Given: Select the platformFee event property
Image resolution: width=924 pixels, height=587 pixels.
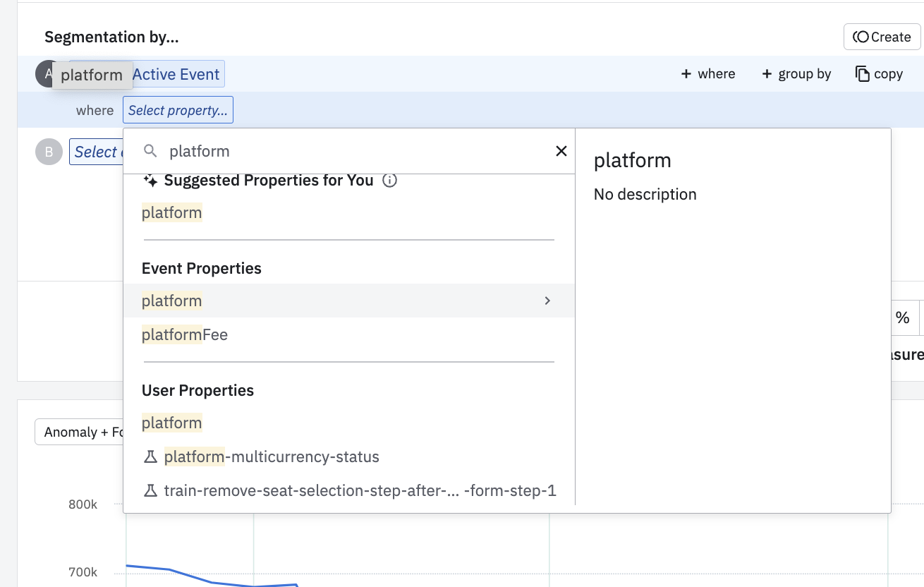Looking at the screenshot, I should (185, 335).
